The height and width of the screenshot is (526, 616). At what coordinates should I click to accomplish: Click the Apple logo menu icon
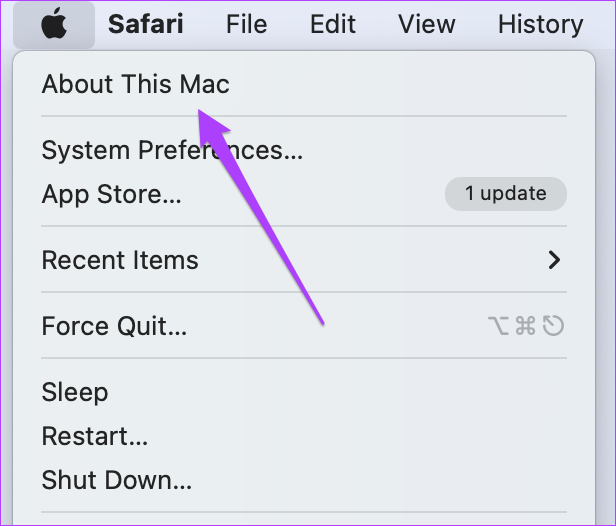pos(54,24)
